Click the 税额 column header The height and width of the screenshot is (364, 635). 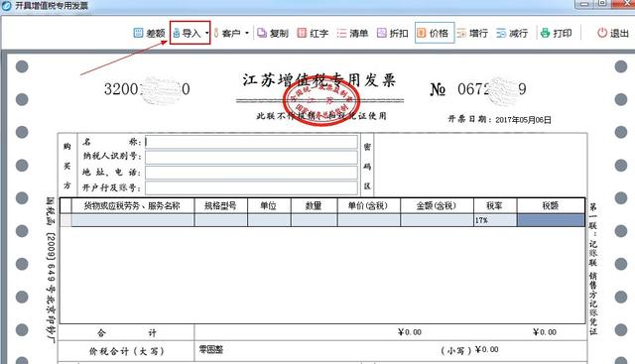tap(551, 206)
